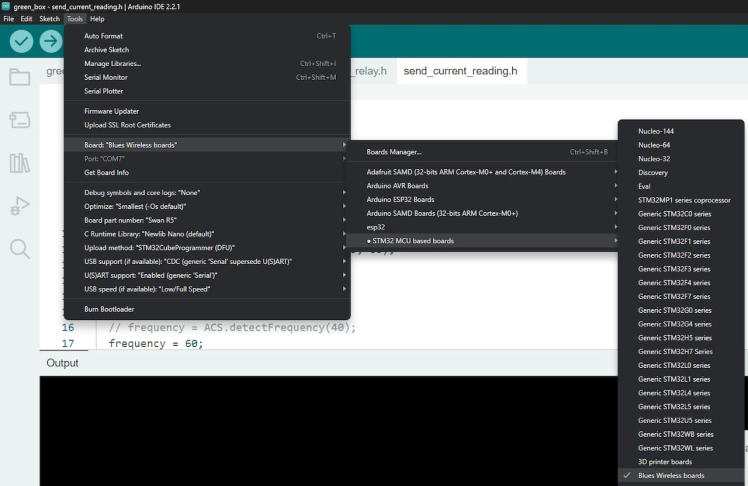This screenshot has width=748, height=486.
Task: Click the Upload arrow button
Action: click(x=51, y=41)
